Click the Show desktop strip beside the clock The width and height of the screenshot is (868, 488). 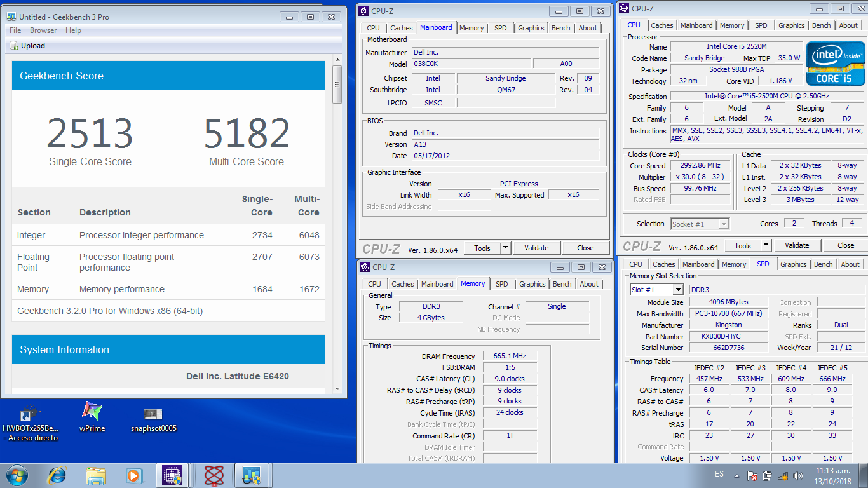864,475
